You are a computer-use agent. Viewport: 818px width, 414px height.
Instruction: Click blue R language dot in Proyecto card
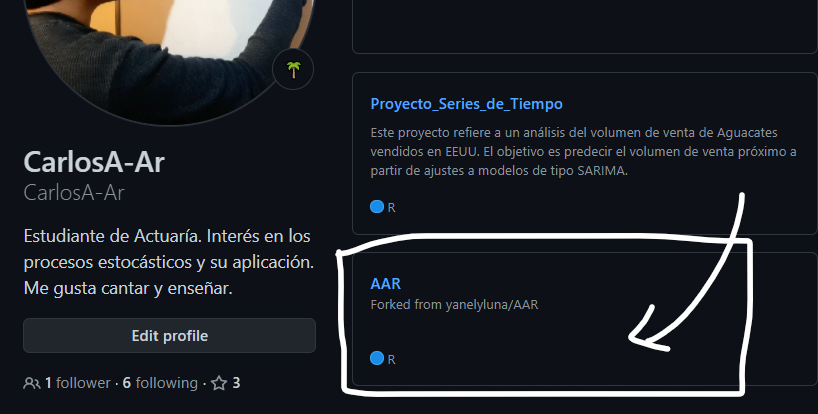(x=377, y=206)
